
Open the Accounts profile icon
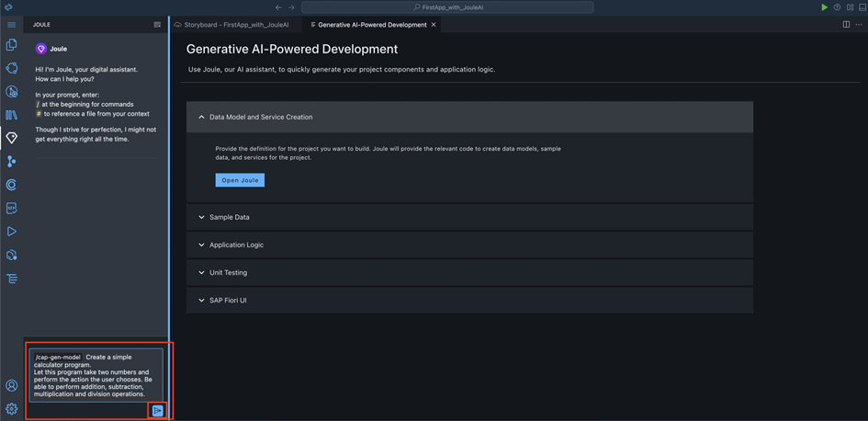(x=11, y=386)
